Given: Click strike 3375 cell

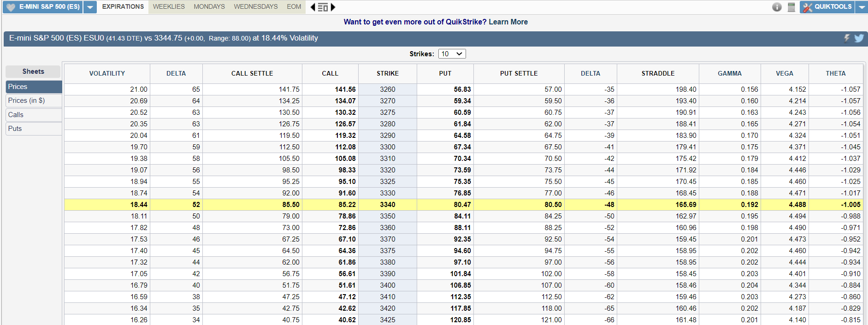Looking at the screenshot, I should [388, 251].
